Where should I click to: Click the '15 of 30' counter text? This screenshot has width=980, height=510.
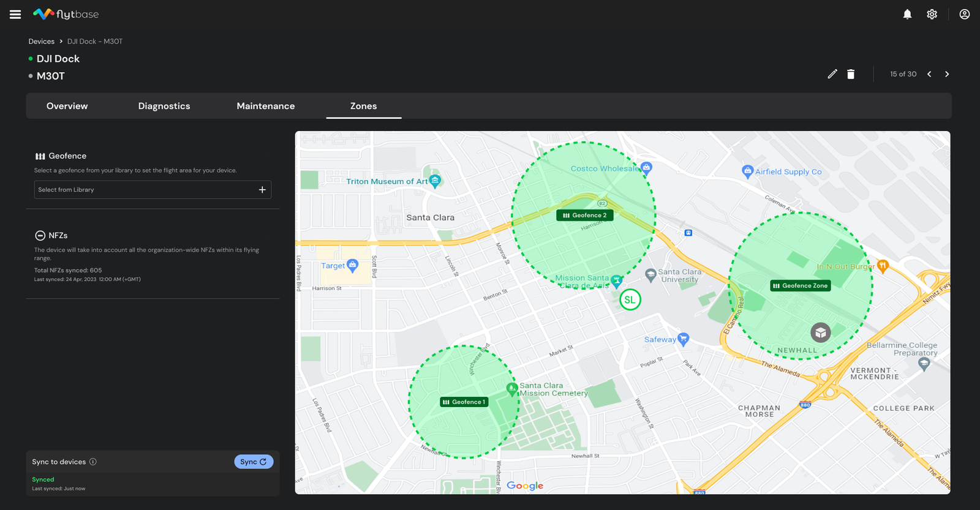(x=903, y=74)
